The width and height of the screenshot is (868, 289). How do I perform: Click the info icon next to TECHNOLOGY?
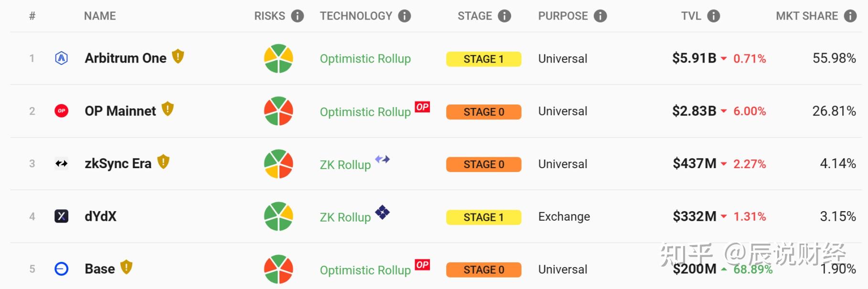[x=405, y=16]
